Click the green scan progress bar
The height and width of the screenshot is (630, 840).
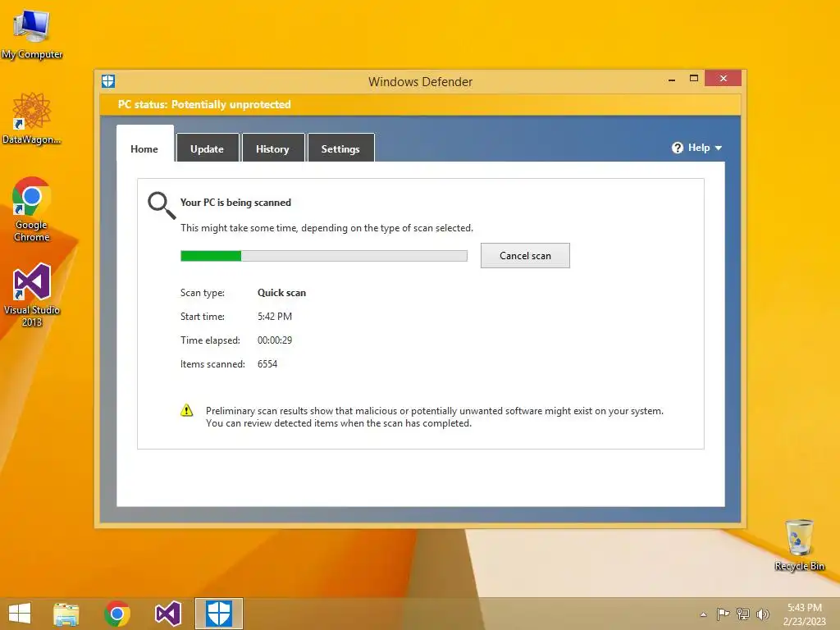(x=323, y=256)
